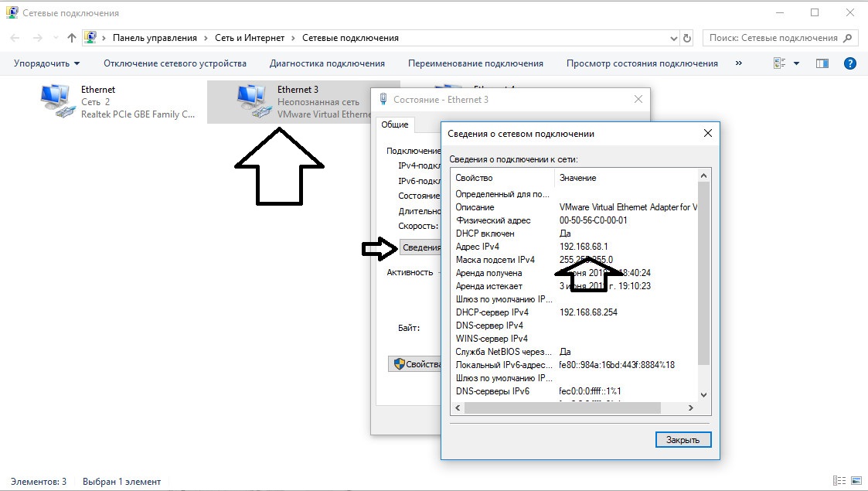Switch to large icons view in status bar
This screenshot has height=491, width=868.
coord(854,481)
